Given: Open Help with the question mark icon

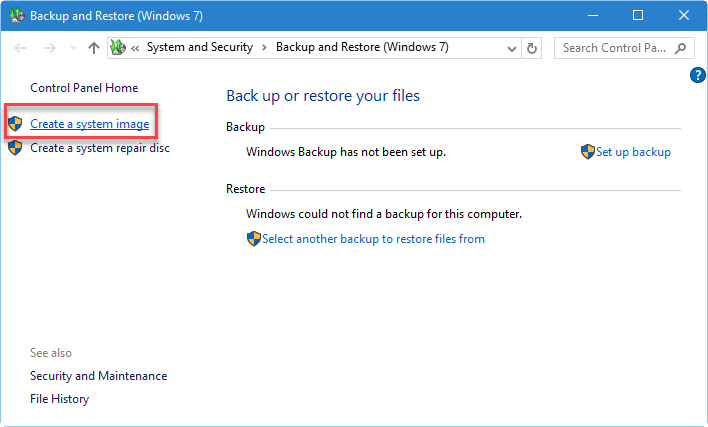Looking at the screenshot, I should pyautogui.click(x=698, y=76).
